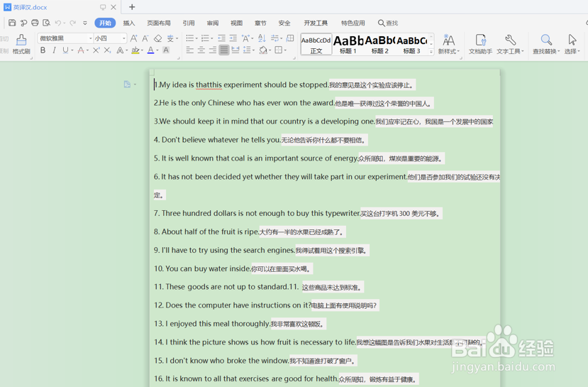
Task: Apply strikethrough to selected text
Action: [x=81, y=50]
